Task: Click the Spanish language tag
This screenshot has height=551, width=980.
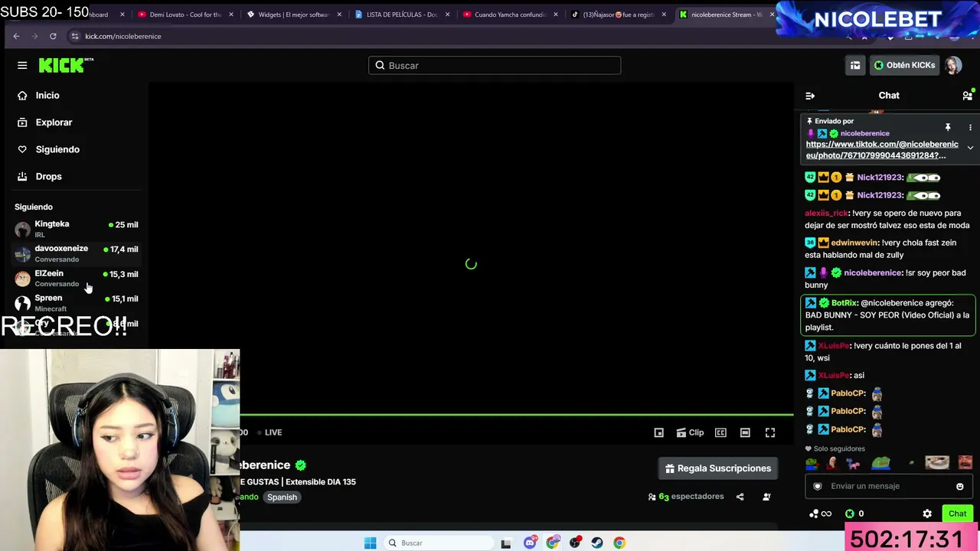Action: click(282, 497)
